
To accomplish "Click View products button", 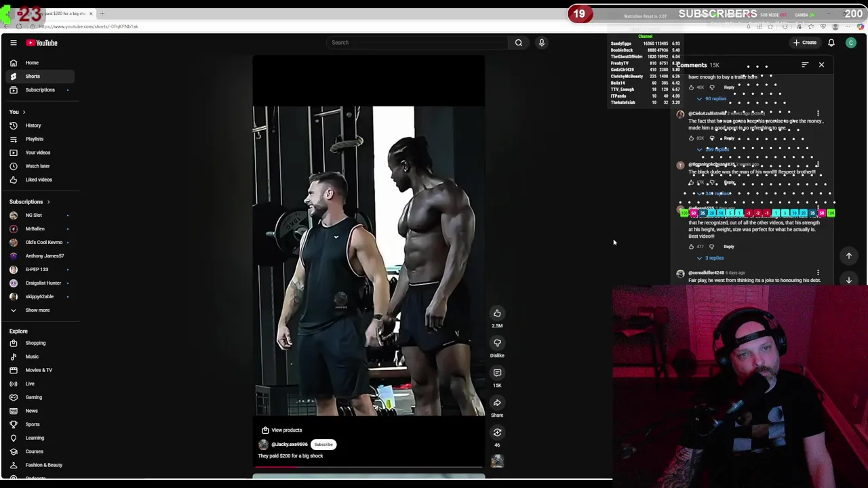I will point(281,430).
